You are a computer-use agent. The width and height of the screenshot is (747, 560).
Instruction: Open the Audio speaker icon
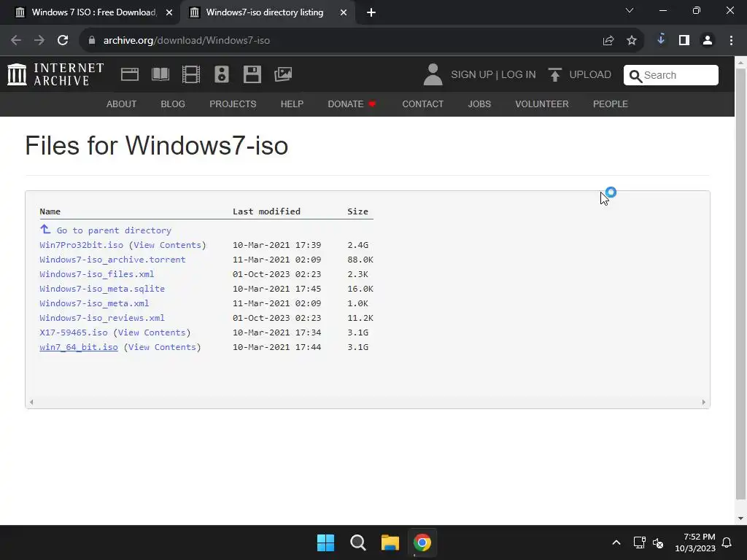(222, 74)
